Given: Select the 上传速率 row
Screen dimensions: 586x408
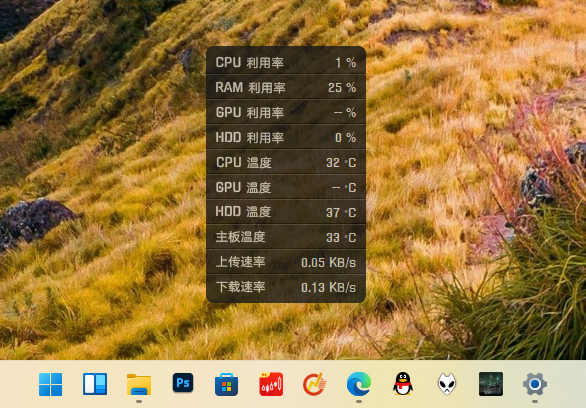Looking at the screenshot, I should (286, 262).
